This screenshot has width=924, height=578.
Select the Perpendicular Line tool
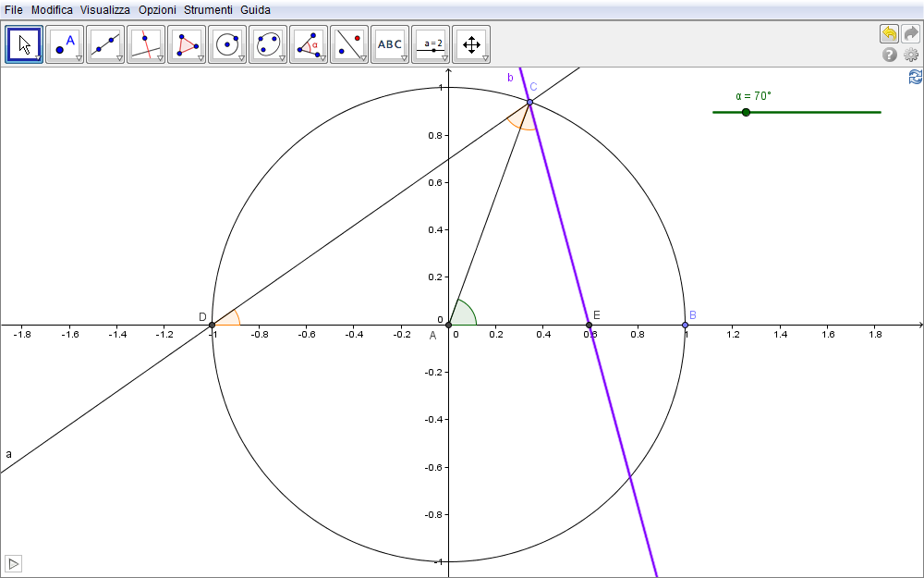coord(146,44)
